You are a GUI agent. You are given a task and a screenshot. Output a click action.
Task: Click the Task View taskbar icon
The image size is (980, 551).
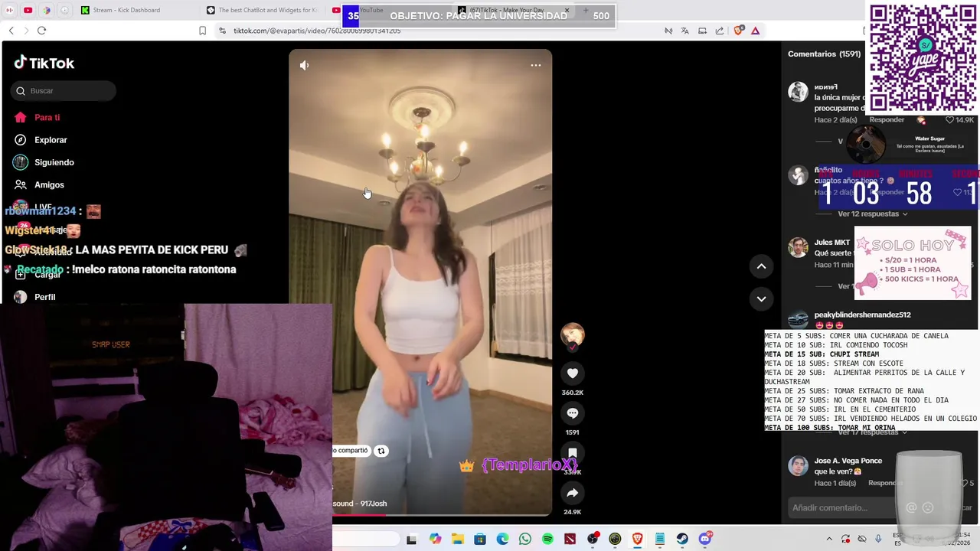pyautogui.click(x=411, y=540)
